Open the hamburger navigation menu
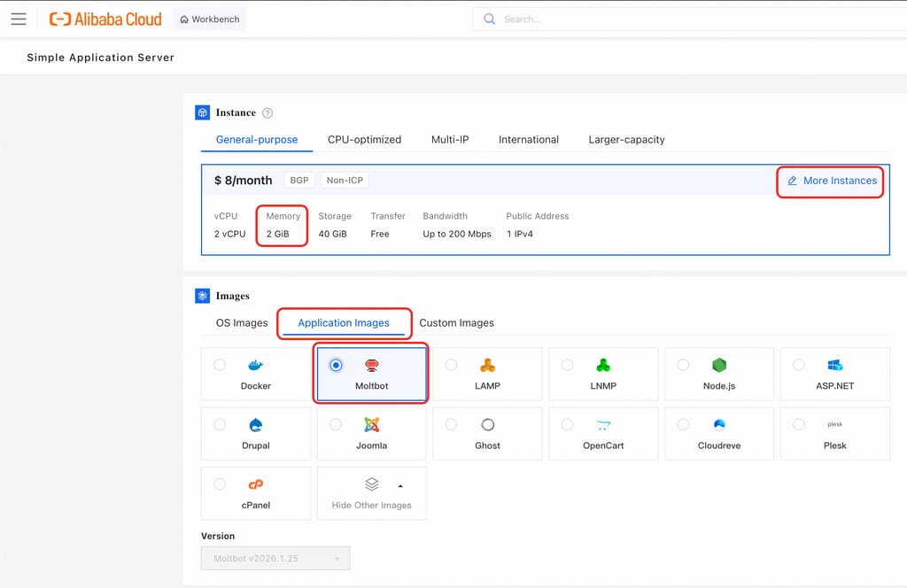 pyautogui.click(x=19, y=19)
